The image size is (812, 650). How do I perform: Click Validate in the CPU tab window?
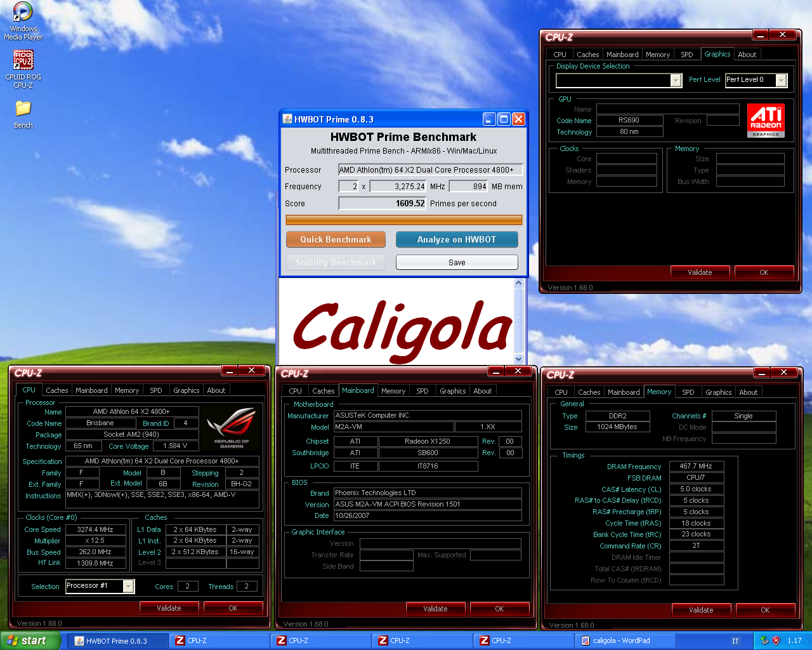coord(169,608)
